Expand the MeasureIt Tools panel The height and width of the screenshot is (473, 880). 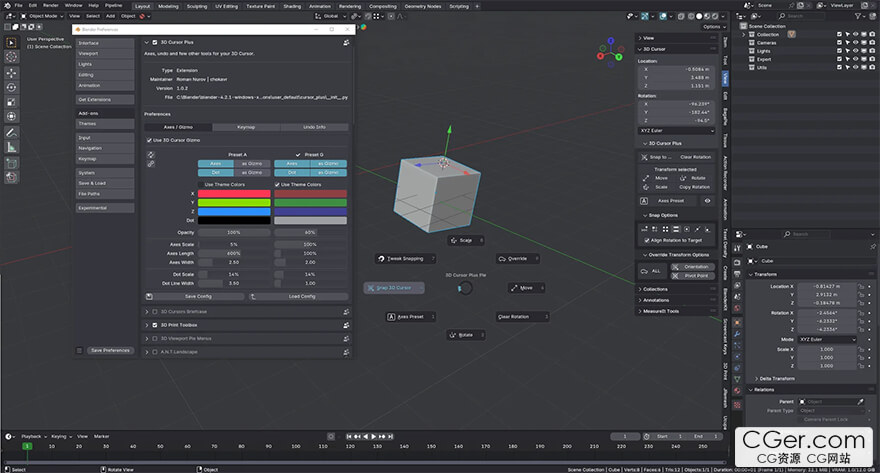click(x=677, y=311)
